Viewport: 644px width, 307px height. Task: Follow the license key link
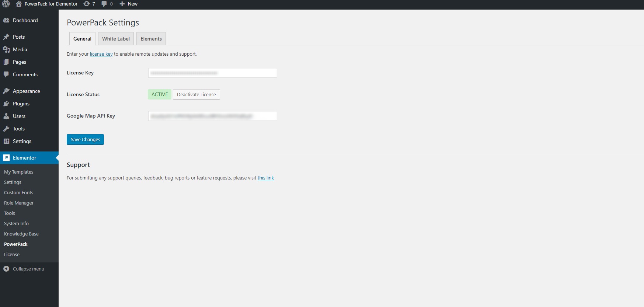(x=101, y=54)
